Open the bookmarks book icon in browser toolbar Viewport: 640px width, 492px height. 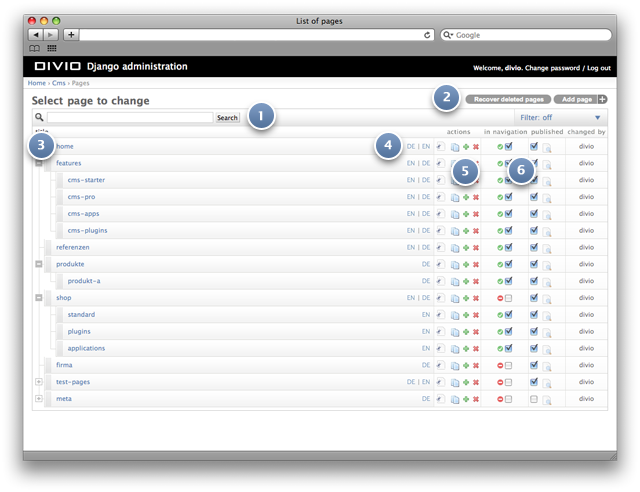coord(35,49)
